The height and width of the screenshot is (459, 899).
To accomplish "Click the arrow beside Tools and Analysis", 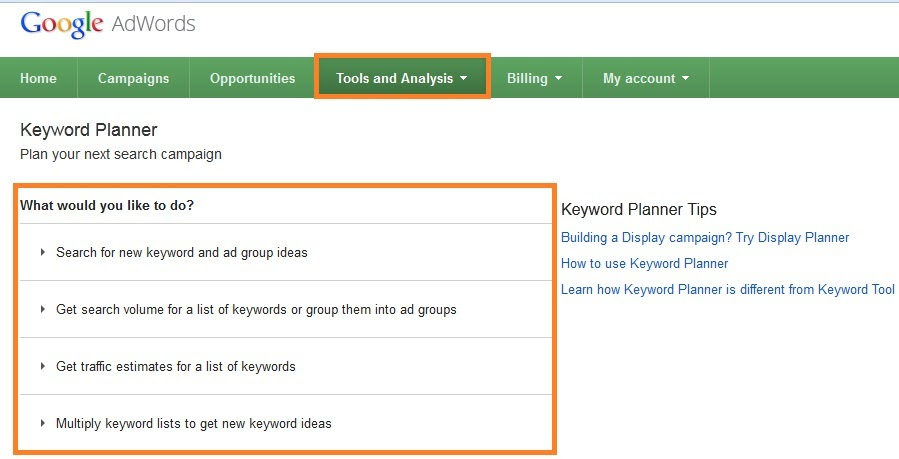I will click(463, 79).
